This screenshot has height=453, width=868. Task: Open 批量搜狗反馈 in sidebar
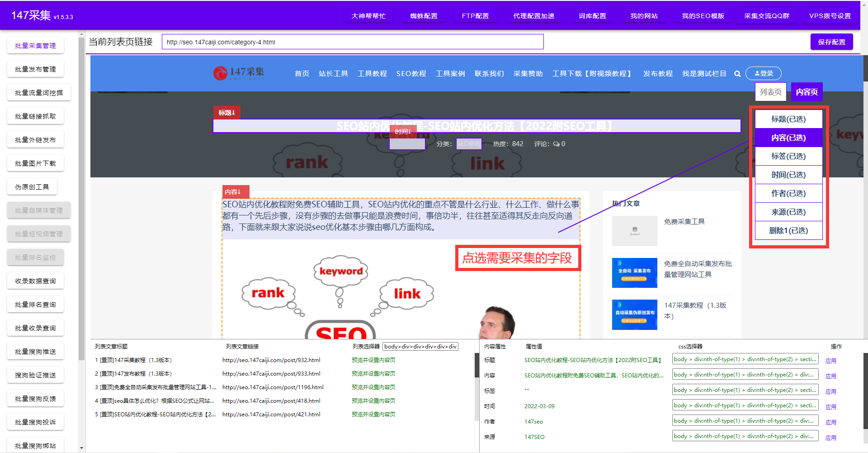(35, 399)
